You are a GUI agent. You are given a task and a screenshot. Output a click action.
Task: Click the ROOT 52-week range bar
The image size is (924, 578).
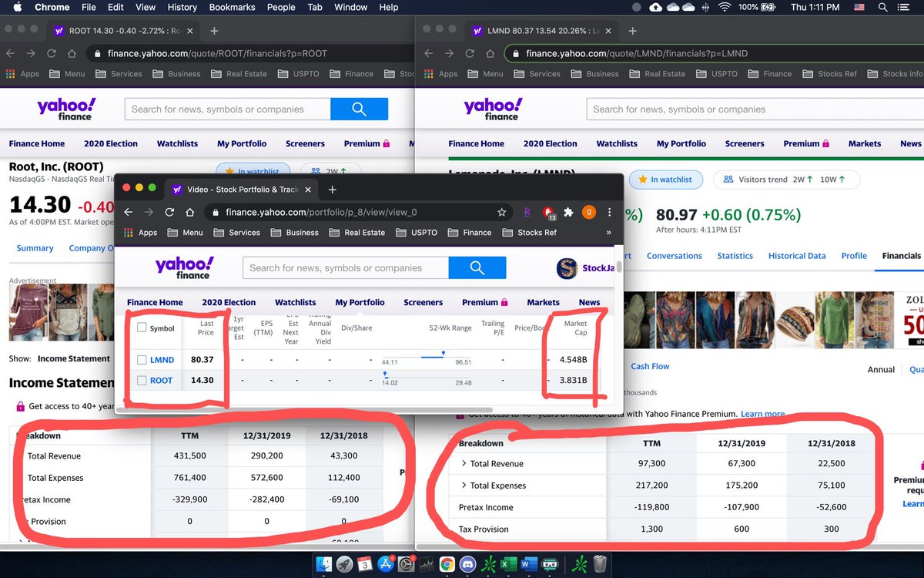(427, 376)
